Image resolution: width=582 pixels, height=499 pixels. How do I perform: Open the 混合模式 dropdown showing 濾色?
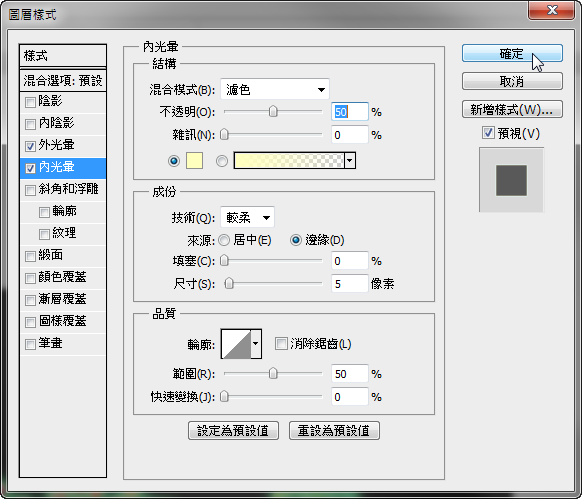coord(275,89)
